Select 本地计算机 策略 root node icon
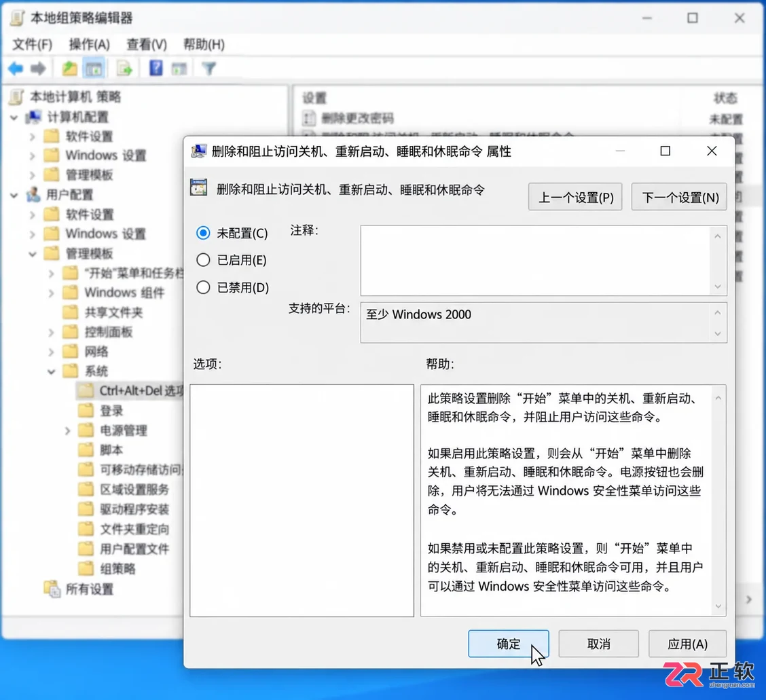Image resolution: width=766 pixels, height=700 pixels. (16, 96)
